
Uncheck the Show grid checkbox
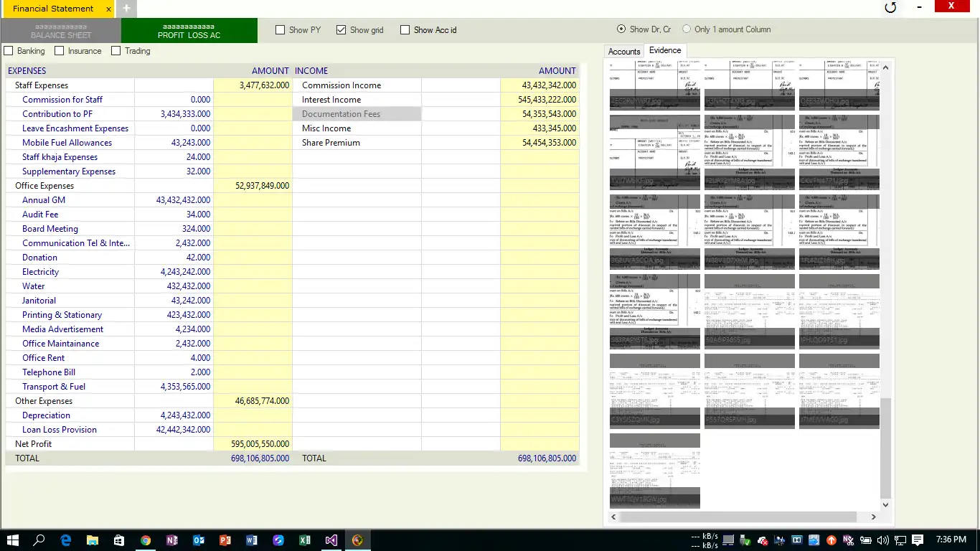pos(341,30)
